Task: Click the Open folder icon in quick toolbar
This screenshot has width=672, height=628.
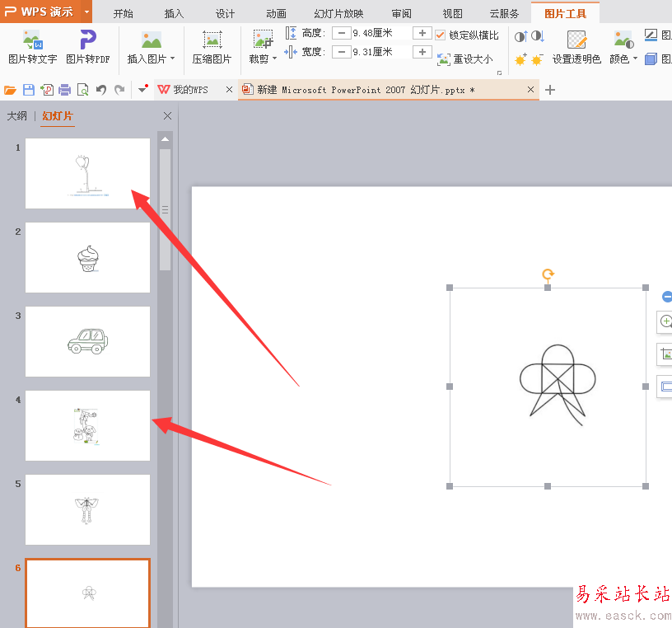Action: tap(10, 90)
